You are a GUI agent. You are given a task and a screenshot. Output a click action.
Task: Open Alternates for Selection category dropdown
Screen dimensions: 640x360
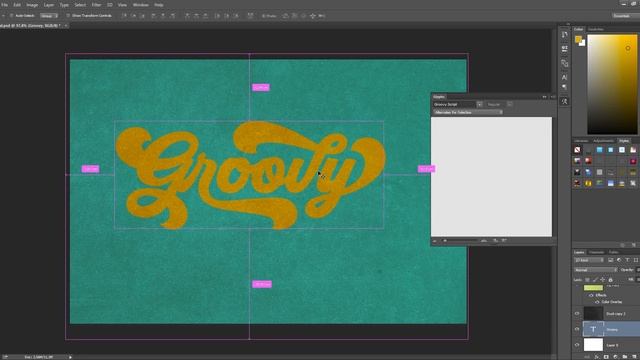468,112
